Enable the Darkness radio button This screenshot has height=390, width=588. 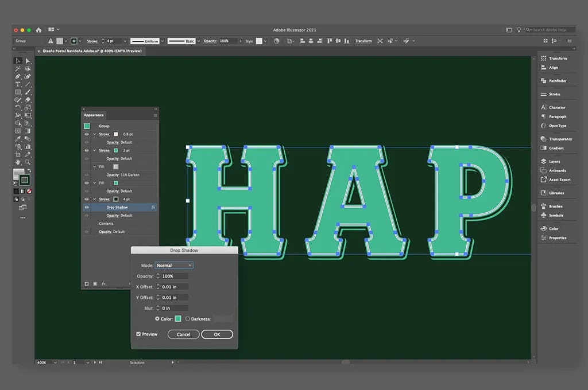[x=189, y=318]
